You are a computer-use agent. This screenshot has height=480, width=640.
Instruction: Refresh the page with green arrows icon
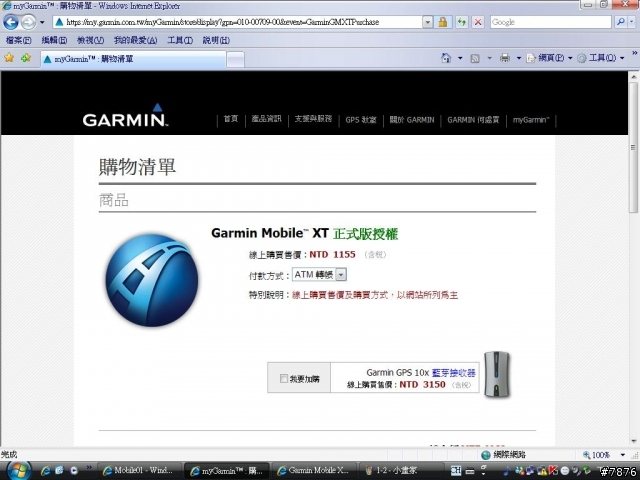tap(462, 22)
